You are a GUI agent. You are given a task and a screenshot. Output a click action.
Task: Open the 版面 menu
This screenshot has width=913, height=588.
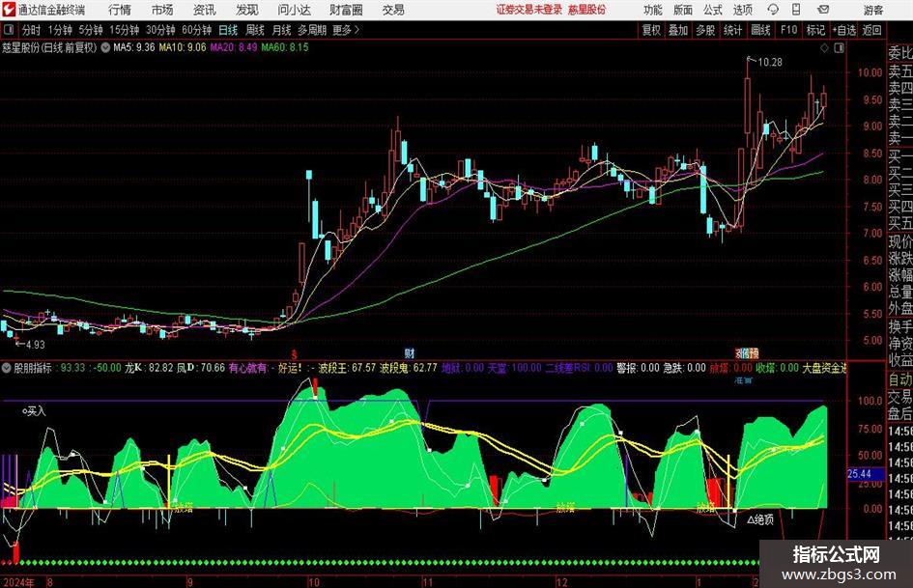[x=683, y=10]
